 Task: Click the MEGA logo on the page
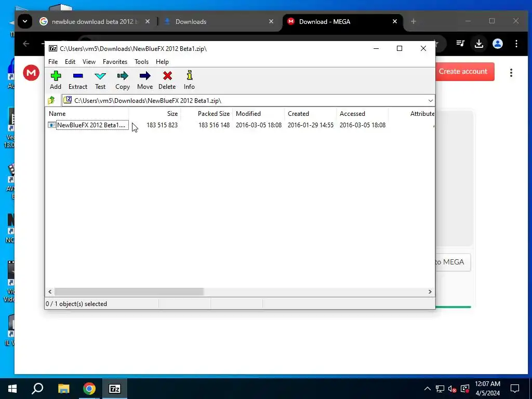(x=31, y=73)
